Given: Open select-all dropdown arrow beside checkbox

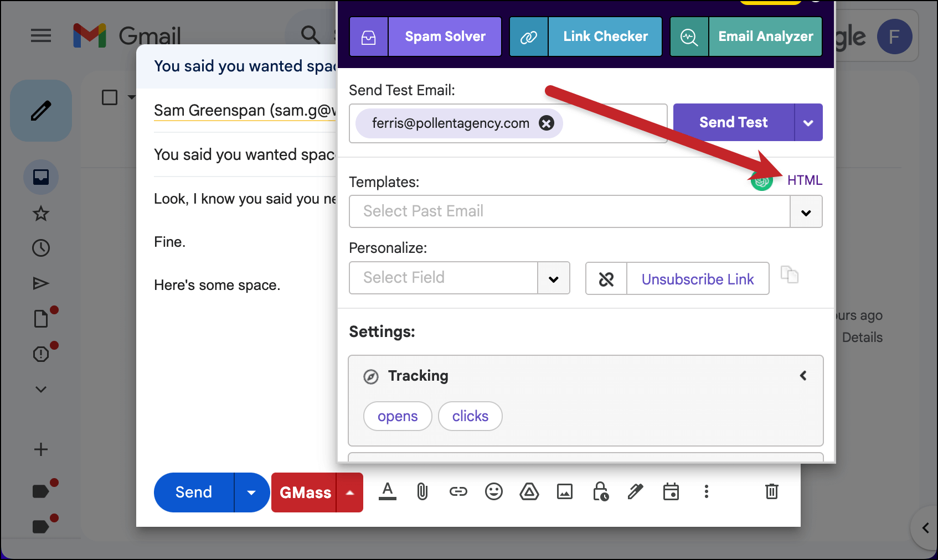Looking at the screenshot, I should [131, 97].
